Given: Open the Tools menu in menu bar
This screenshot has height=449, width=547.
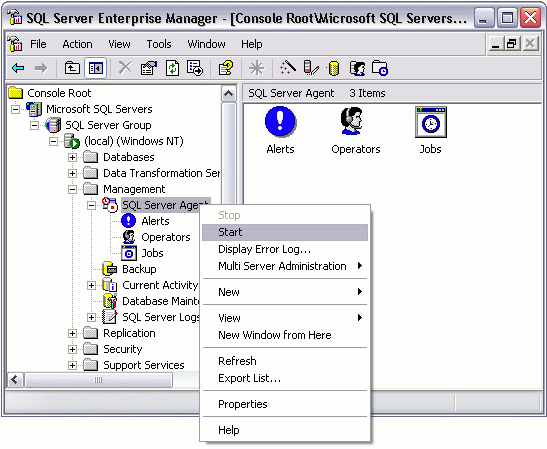Looking at the screenshot, I should click(x=159, y=44).
